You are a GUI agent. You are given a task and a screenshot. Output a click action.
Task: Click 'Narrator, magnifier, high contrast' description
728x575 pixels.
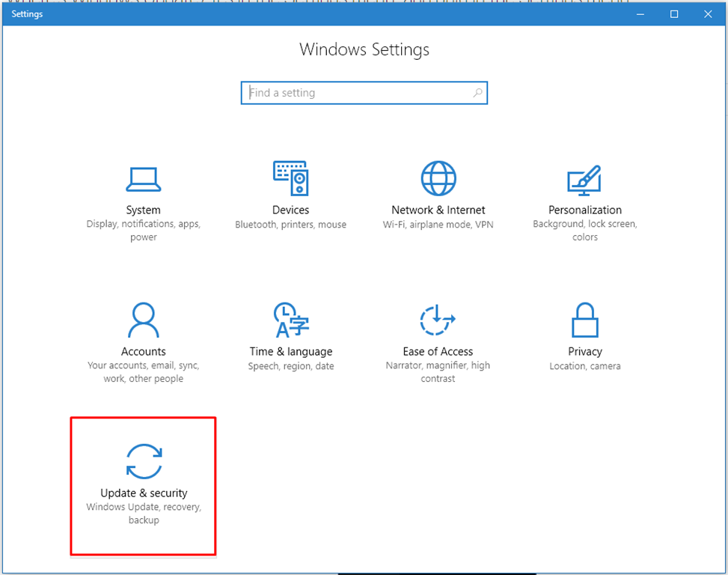point(438,372)
